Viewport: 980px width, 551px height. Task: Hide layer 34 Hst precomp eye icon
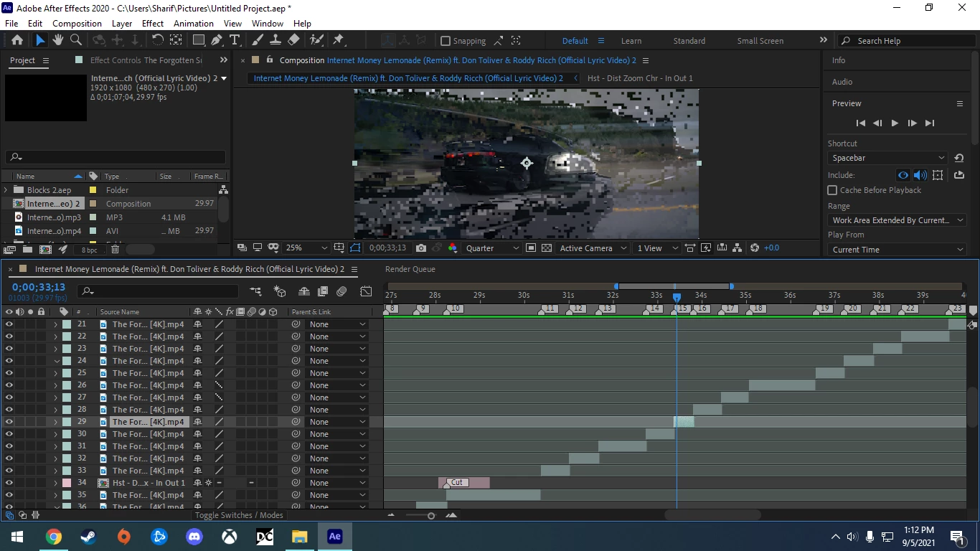point(9,483)
